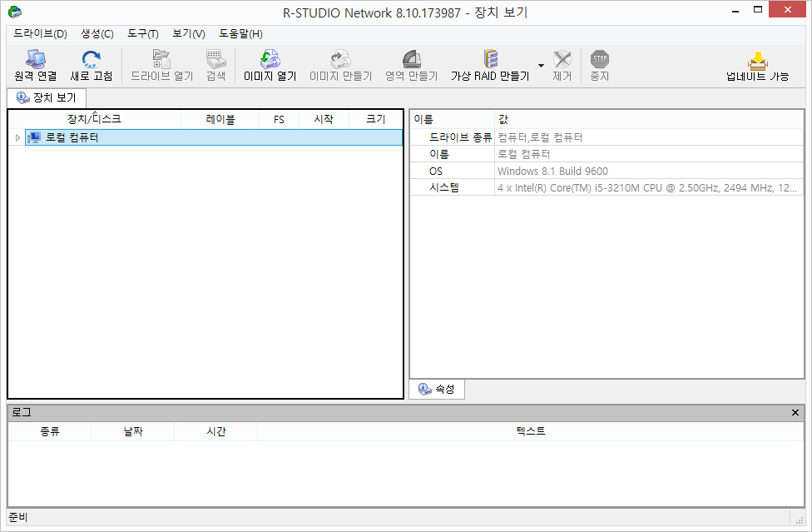Open an image with 이미지 열기
Screen dimensions: 812x532
coord(270,60)
